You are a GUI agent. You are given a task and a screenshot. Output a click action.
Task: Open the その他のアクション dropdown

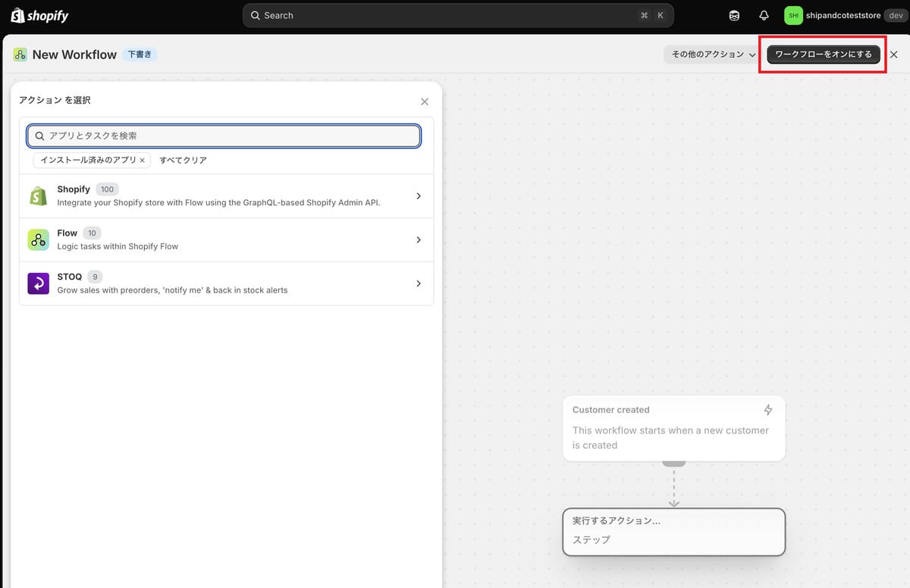click(x=713, y=55)
